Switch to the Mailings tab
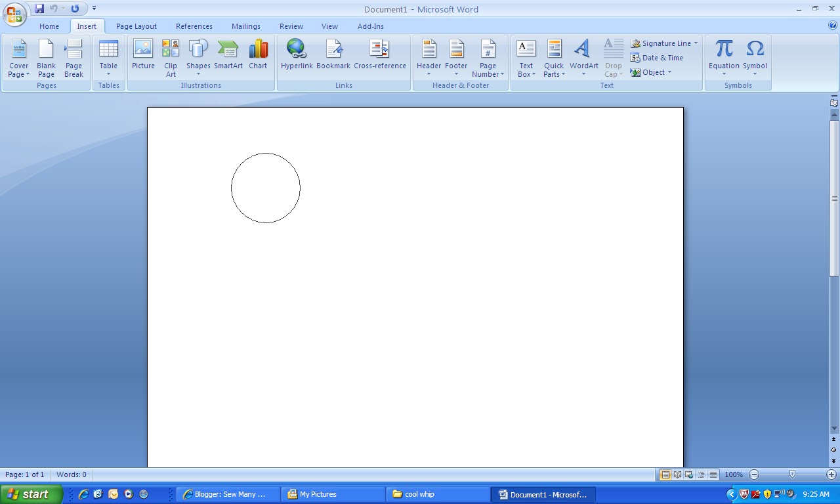Viewport: 840px width, 504px height. click(246, 26)
